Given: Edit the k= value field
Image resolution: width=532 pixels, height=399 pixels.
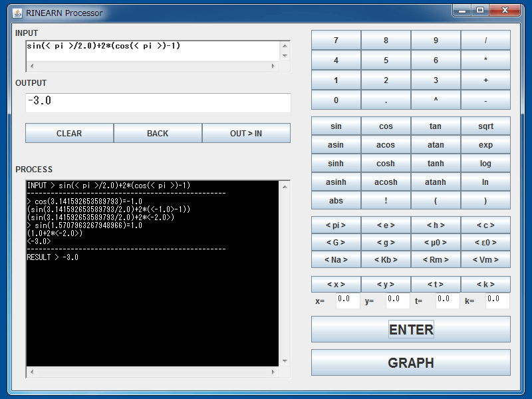Looking at the screenshot, I should pyautogui.click(x=497, y=301).
